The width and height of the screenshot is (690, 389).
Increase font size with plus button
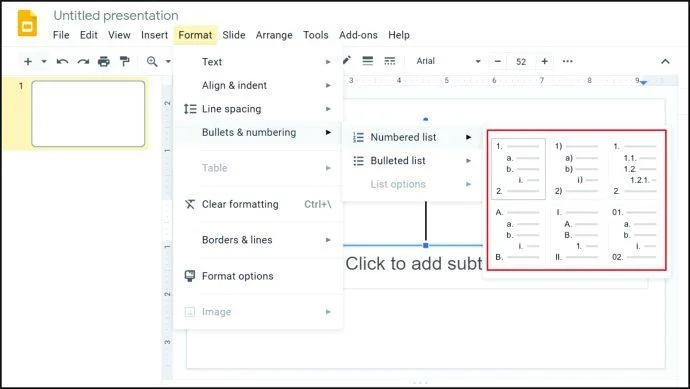point(544,61)
